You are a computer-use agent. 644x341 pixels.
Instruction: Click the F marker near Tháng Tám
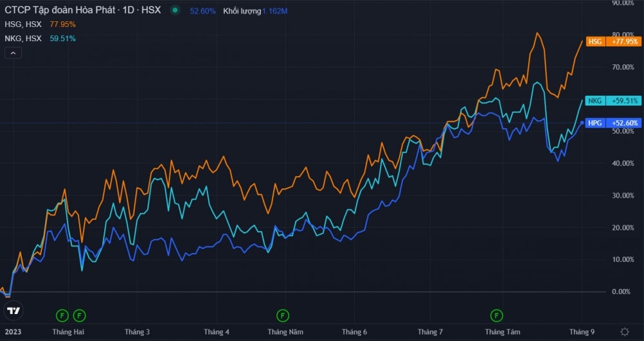point(497,315)
